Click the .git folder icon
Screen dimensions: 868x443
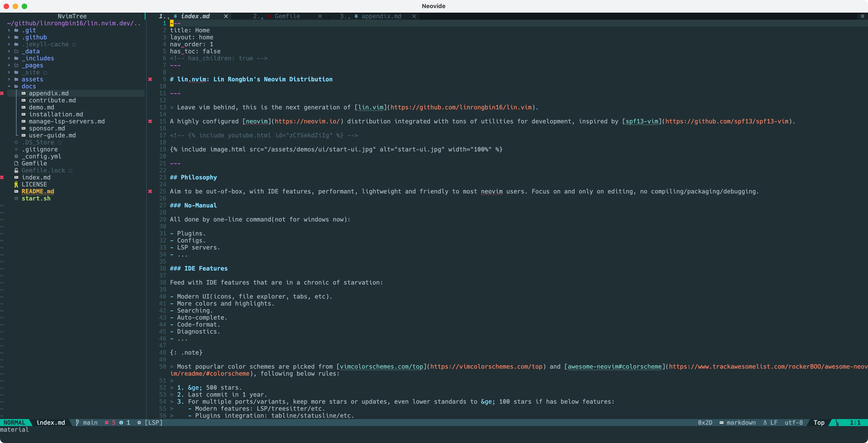[16, 30]
